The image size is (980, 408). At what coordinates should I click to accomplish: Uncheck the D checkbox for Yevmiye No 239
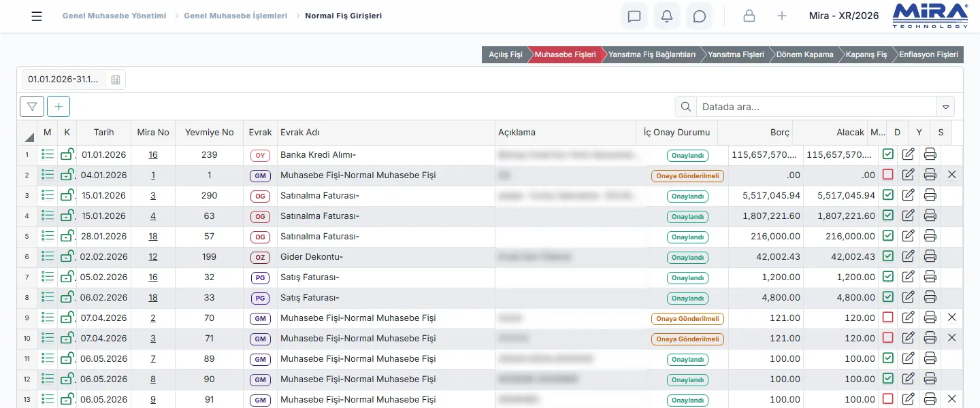click(x=887, y=154)
